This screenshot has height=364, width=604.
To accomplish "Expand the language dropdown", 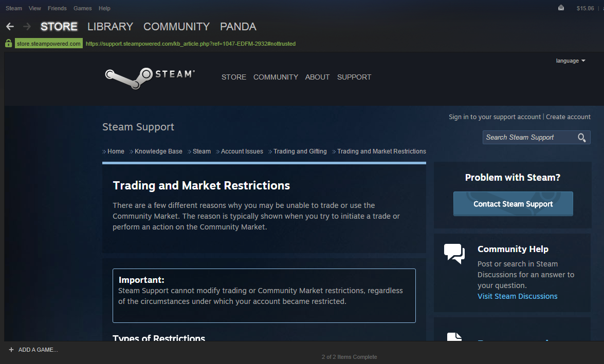I will coord(571,61).
